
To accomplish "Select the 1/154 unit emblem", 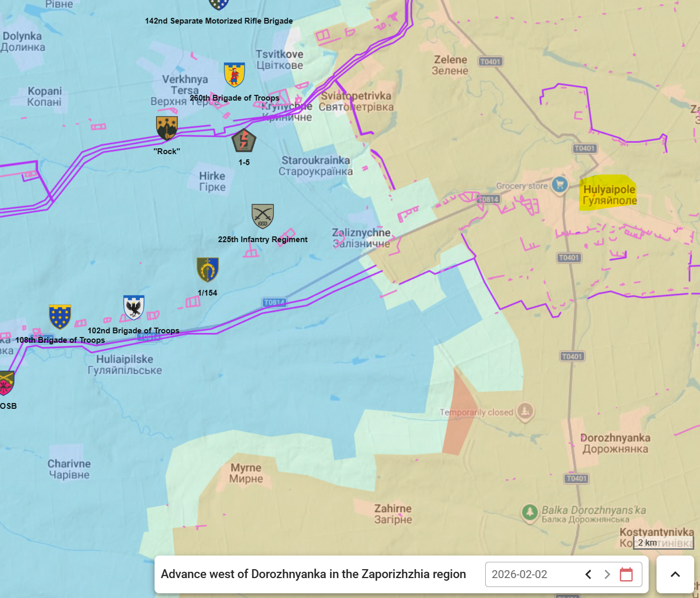I will 207,270.
